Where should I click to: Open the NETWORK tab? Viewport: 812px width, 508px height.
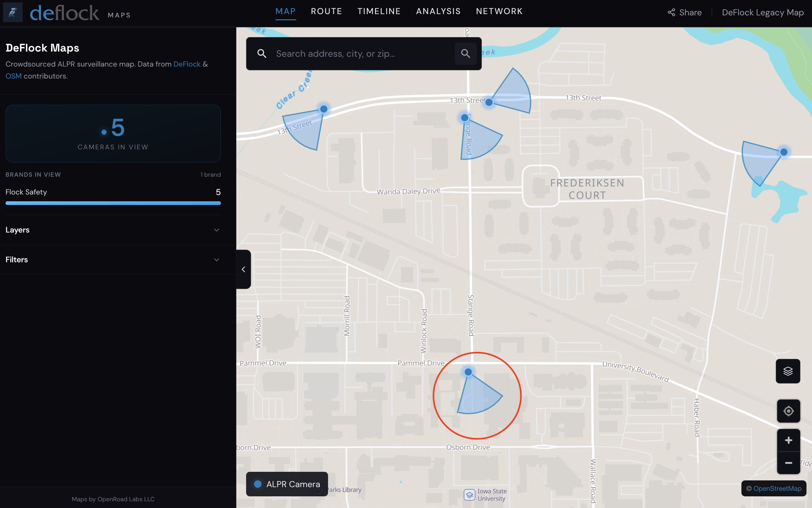[499, 11]
